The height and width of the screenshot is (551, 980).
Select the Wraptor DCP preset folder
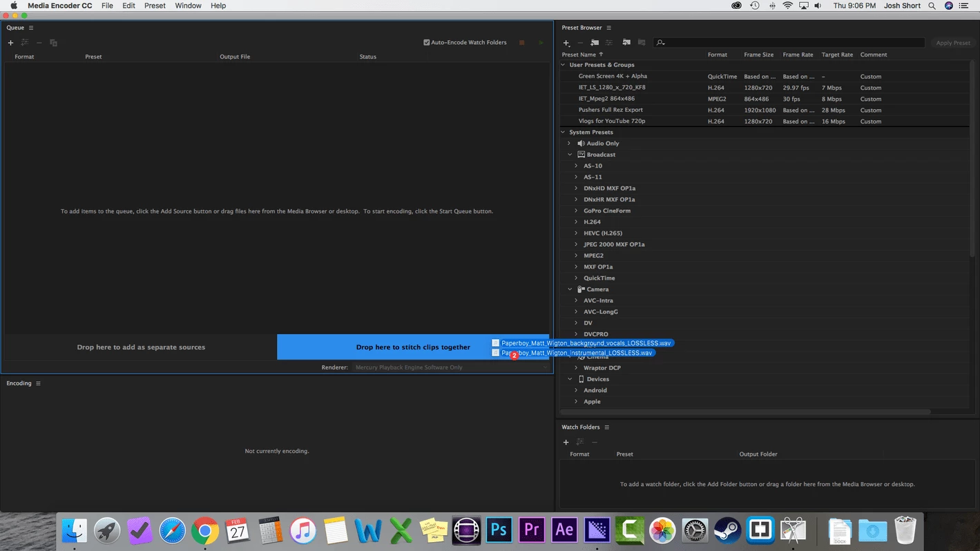602,368
